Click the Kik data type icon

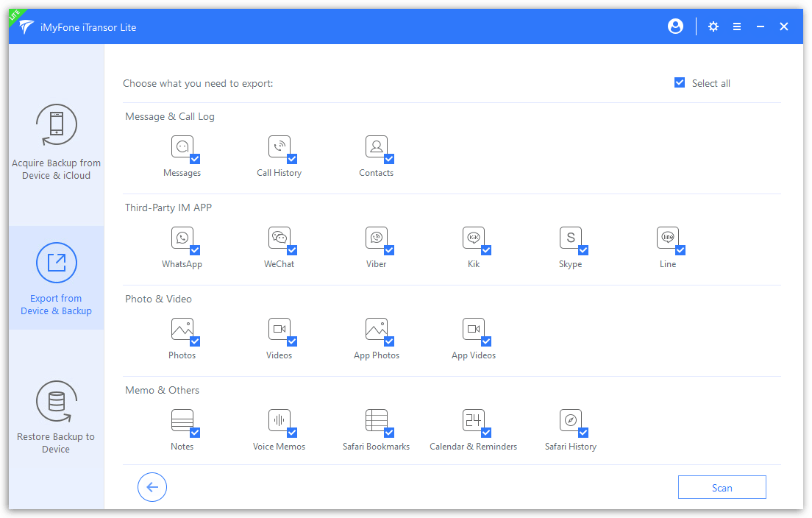474,238
